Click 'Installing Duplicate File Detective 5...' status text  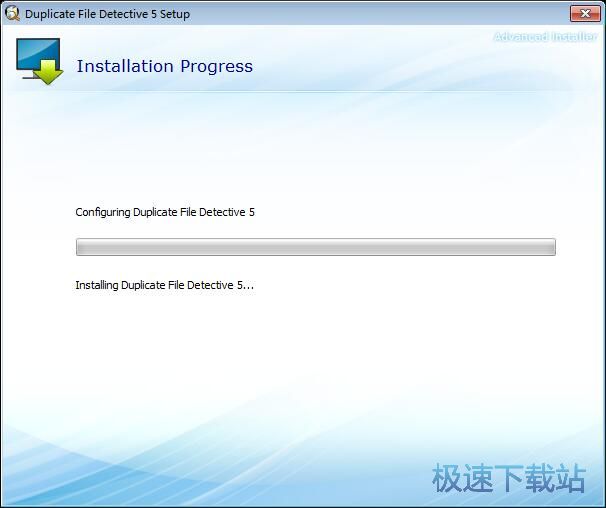[165, 285]
